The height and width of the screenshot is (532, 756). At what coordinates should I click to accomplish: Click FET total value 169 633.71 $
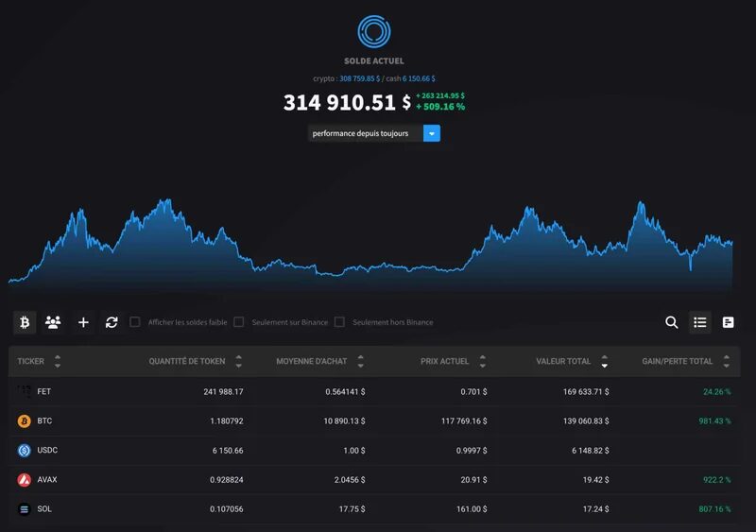(x=586, y=391)
